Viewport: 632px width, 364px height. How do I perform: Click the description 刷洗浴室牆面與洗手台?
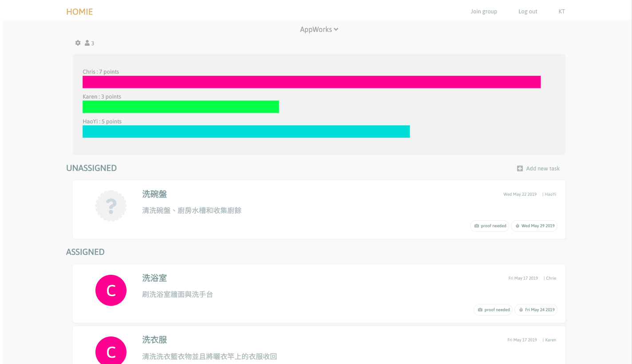178,294
